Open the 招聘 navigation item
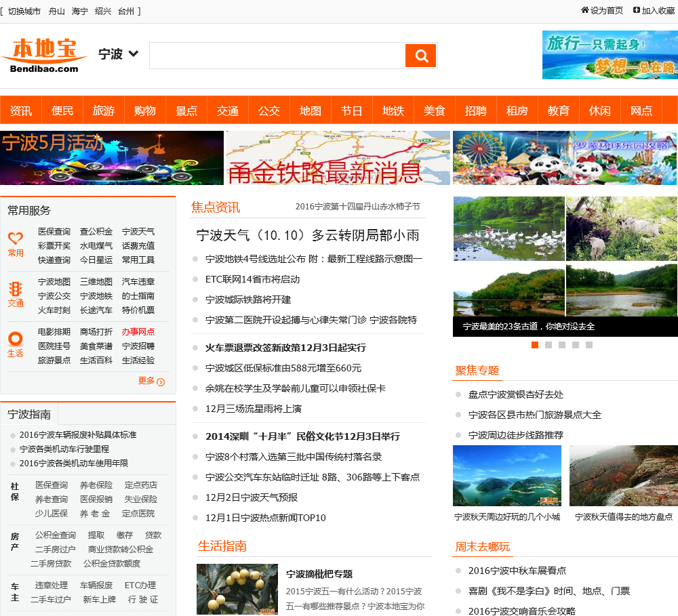This screenshot has width=678, height=616. tap(476, 110)
